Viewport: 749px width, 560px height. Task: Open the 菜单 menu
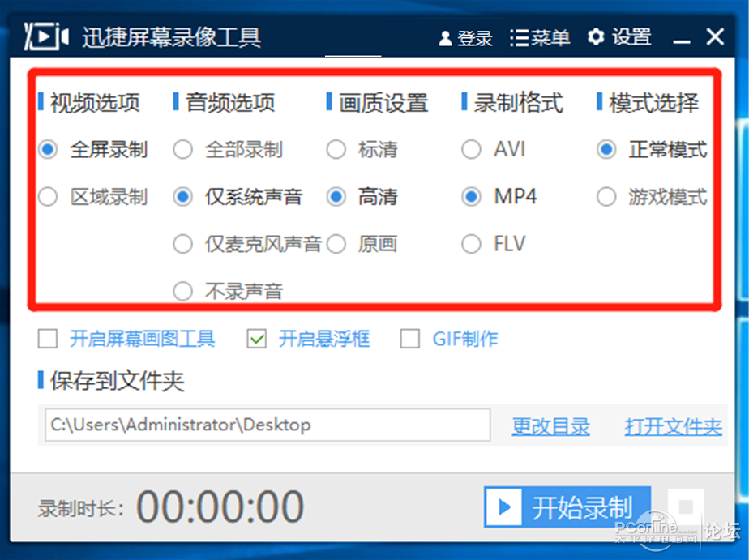tap(540, 38)
